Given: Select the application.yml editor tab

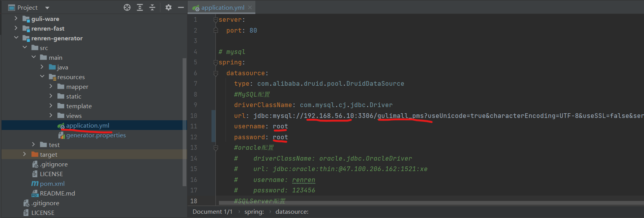Looking at the screenshot, I should pyautogui.click(x=222, y=7).
